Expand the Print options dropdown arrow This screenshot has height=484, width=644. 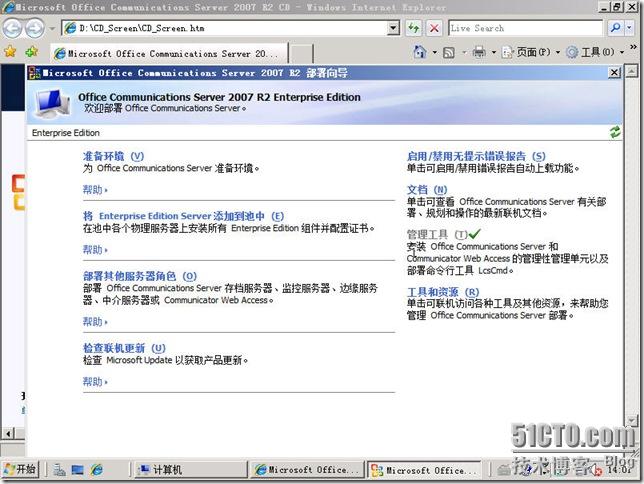coord(494,53)
